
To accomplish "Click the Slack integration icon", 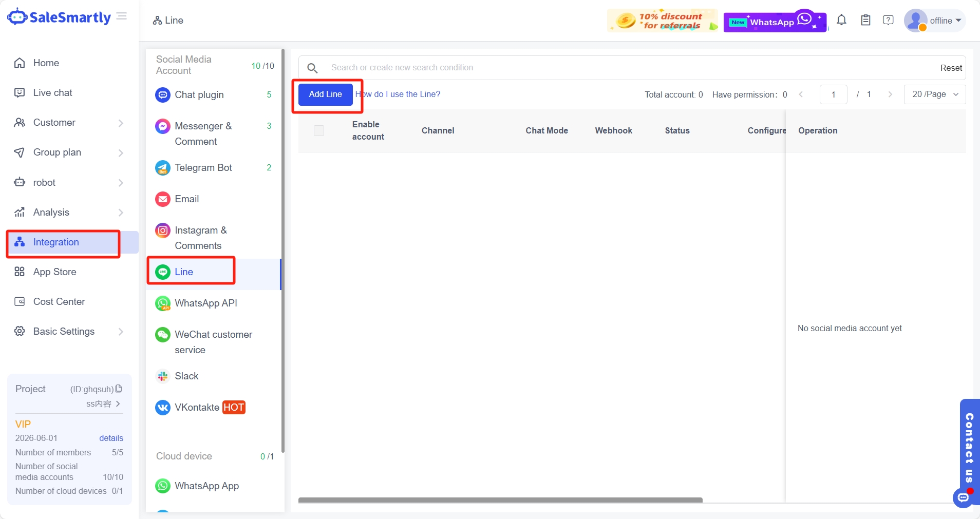I will [x=162, y=376].
